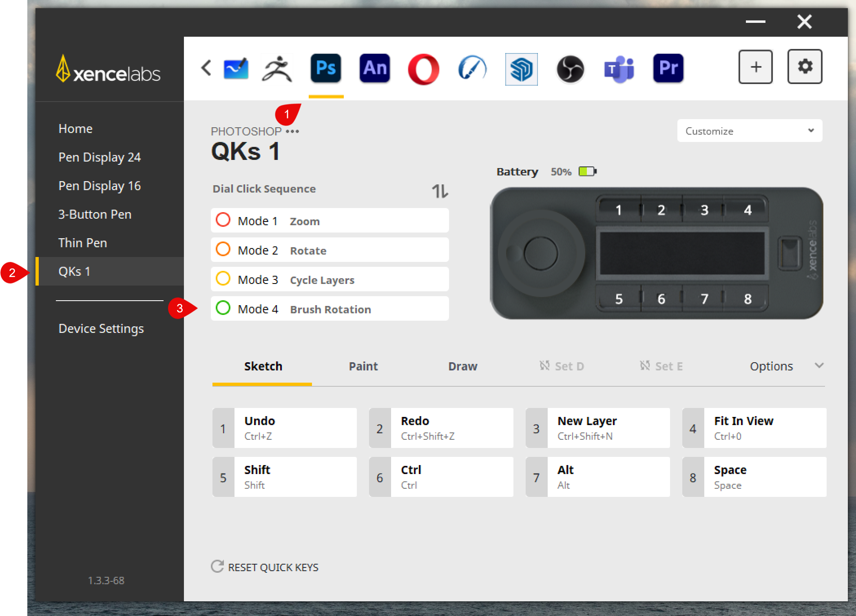Switch to the Paint key set tab
Viewport: 856px width, 616px height.
(363, 366)
